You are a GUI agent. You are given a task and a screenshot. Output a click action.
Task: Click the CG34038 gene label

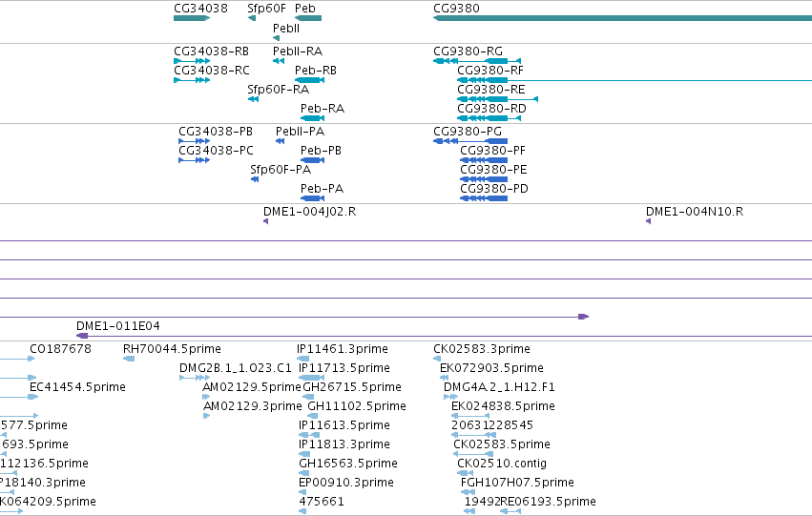tap(200, 9)
